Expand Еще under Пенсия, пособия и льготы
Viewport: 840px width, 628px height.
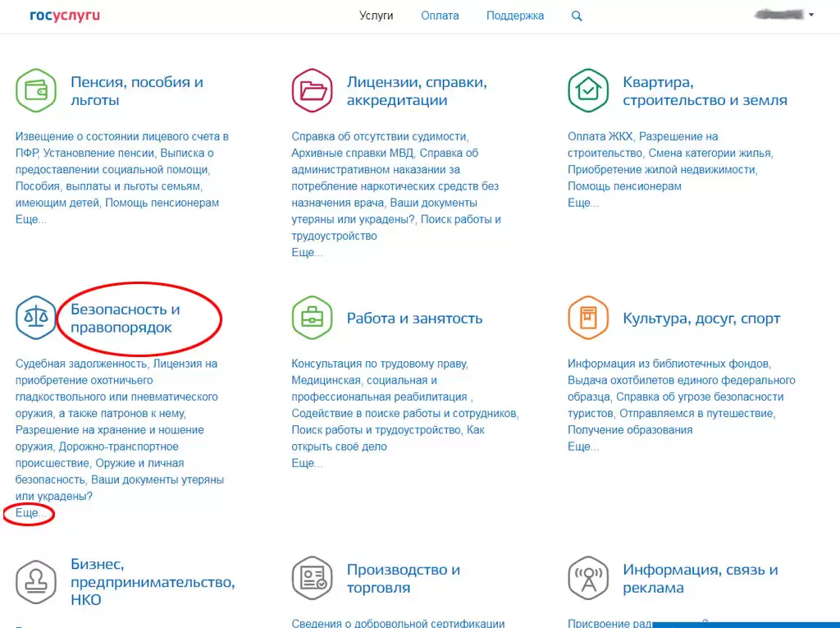30,219
